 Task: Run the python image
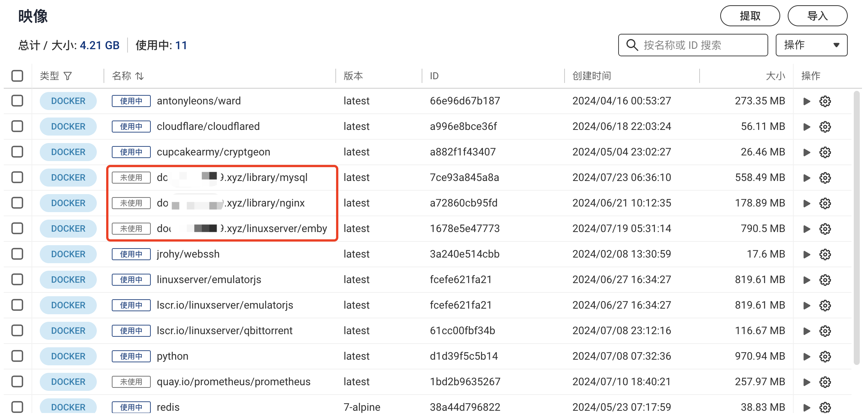806,357
